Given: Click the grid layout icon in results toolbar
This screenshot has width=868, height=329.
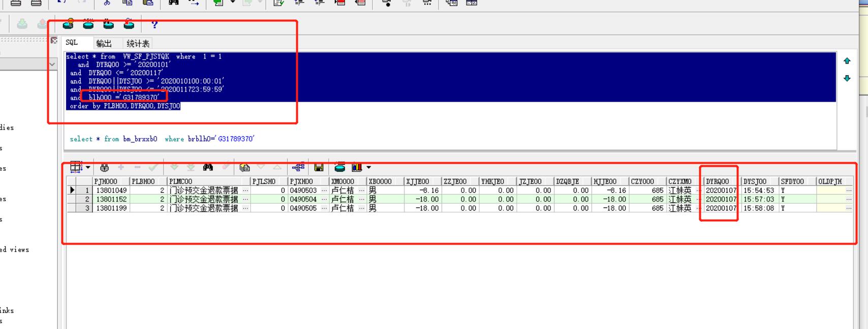Looking at the screenshot, I should [76, 167].
